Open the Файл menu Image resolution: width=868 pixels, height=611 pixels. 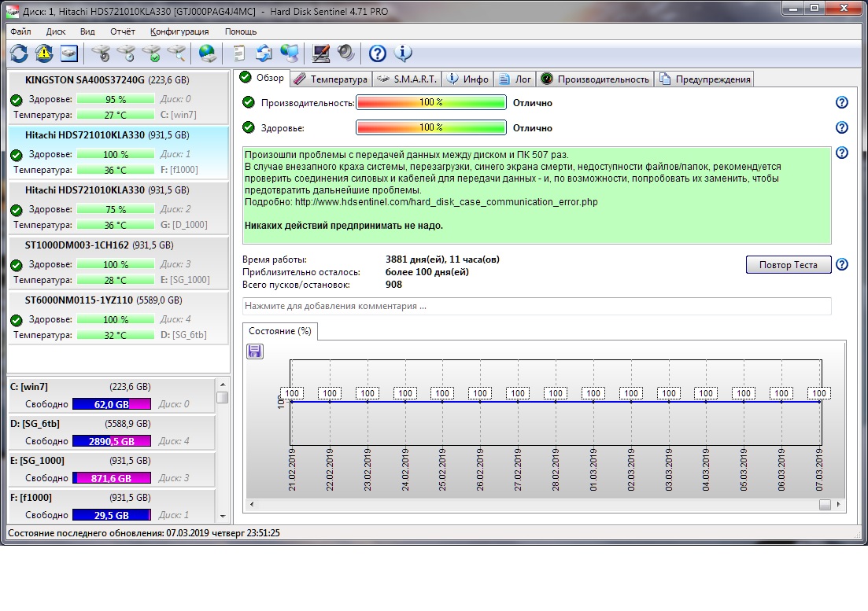pyautogui.click(x=20, y=31)
